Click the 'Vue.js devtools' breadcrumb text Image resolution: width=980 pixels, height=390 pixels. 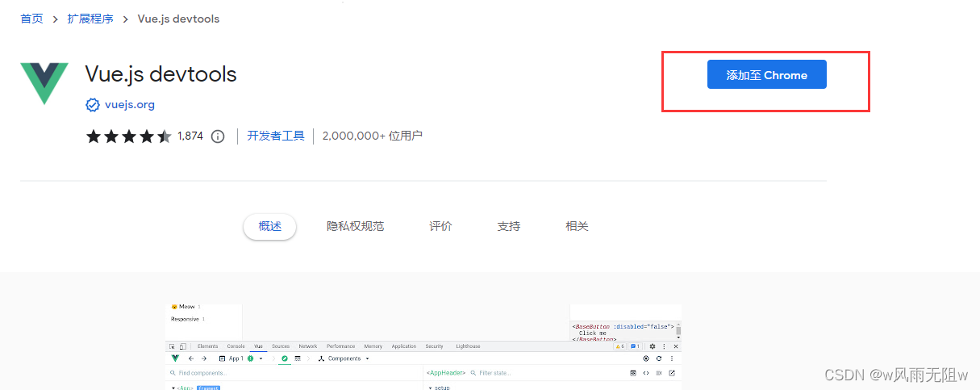[x=178, y=19]
